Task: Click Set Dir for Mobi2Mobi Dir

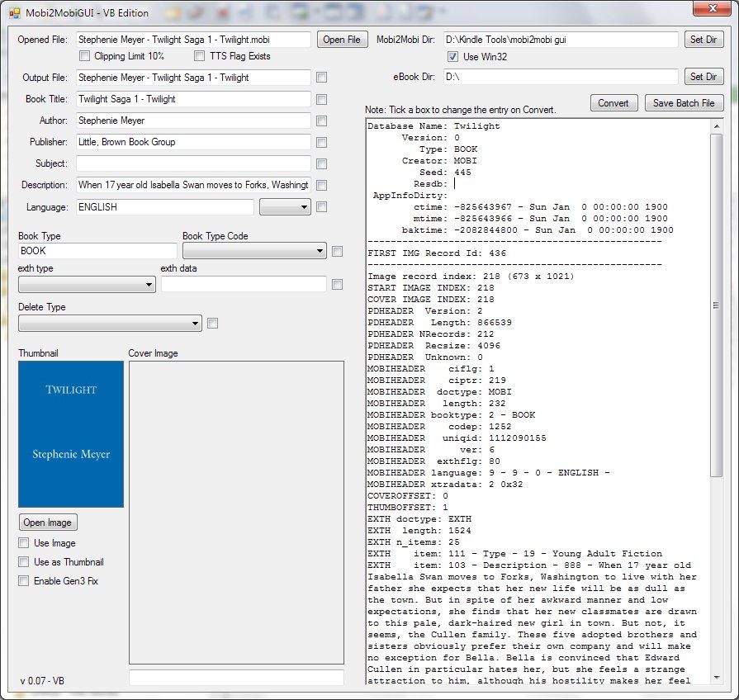Action: point(703,40)
